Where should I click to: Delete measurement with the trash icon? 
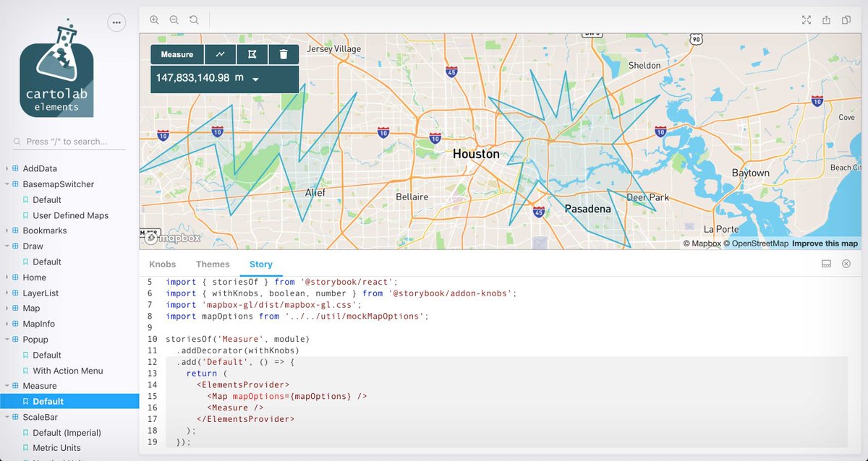[284, 54]
